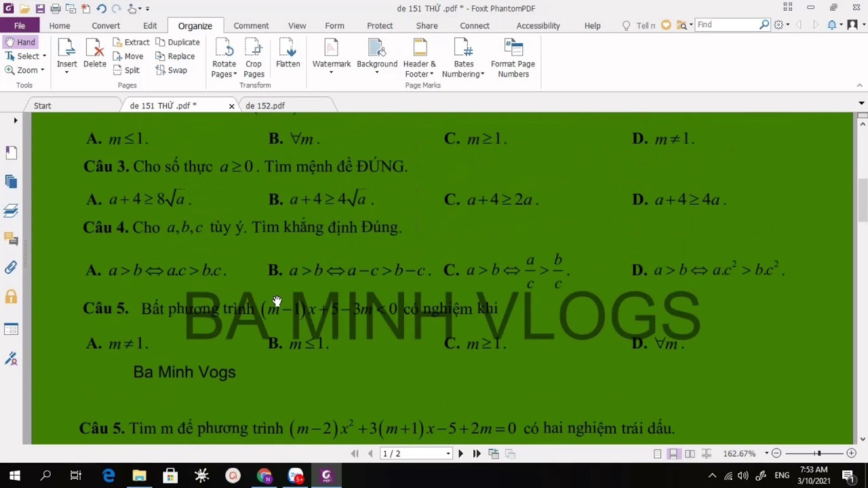
Task: Click the Tell me lightbulb icon
Action: [626, 26]
